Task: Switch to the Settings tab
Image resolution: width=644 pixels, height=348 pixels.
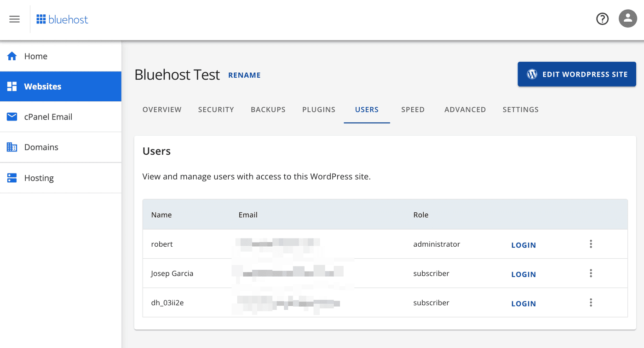Action: [521, 110]
